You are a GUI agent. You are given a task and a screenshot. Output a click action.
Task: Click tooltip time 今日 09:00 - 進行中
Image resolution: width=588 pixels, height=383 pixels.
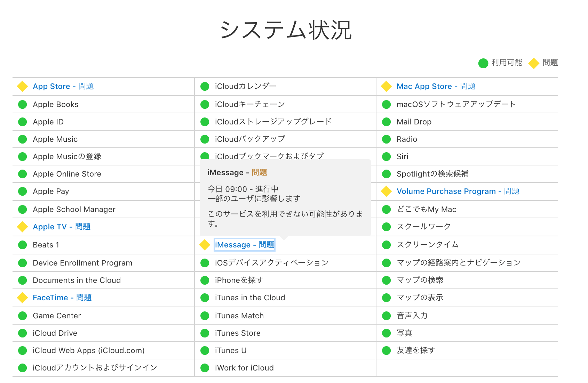coord(243,189)
